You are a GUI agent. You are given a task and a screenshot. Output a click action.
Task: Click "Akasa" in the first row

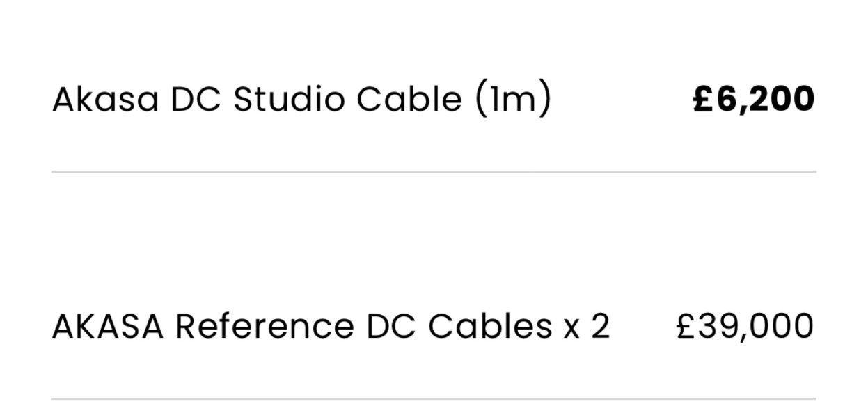pos(105,100)
